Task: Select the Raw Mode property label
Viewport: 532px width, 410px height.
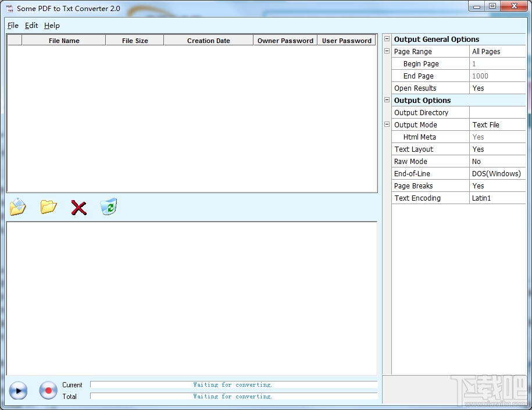Action: click(x=410, y=162)
